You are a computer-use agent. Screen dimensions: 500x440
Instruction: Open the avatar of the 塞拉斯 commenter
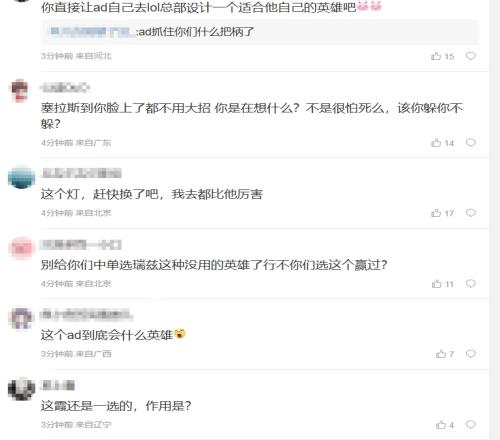pyautogui.click(x=21, y=90)
